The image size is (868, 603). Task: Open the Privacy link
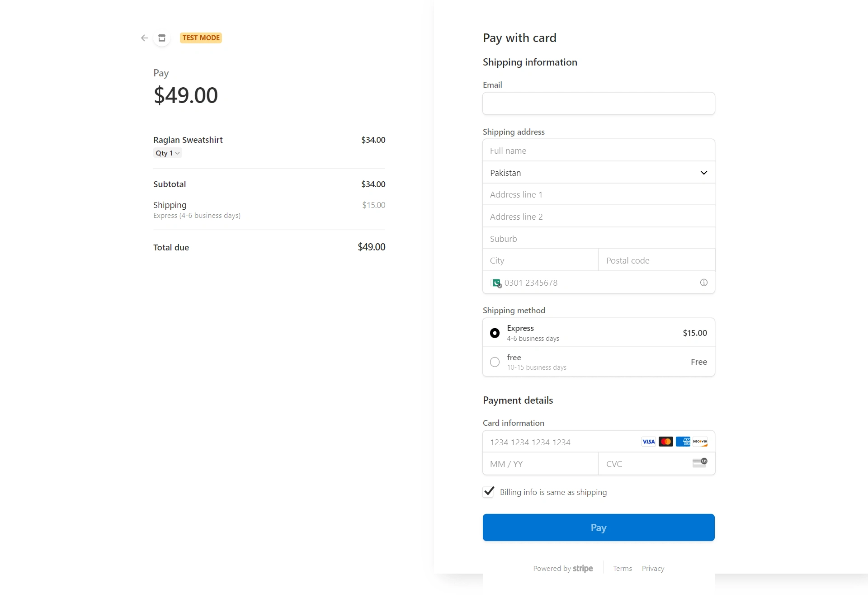[653, 569]
